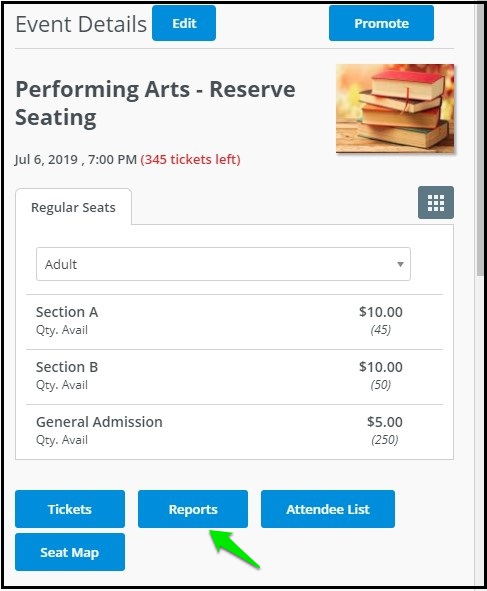
Task: Select the General Admission row
Action: [234, 432]
